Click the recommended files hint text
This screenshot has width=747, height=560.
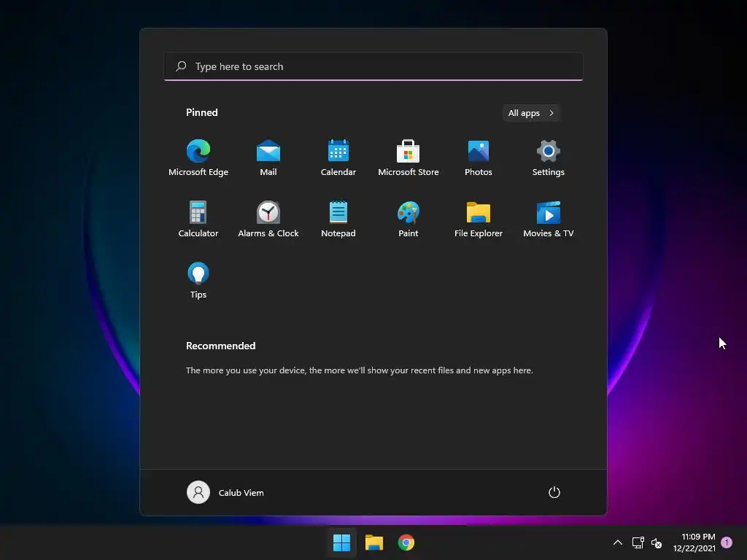359,370
